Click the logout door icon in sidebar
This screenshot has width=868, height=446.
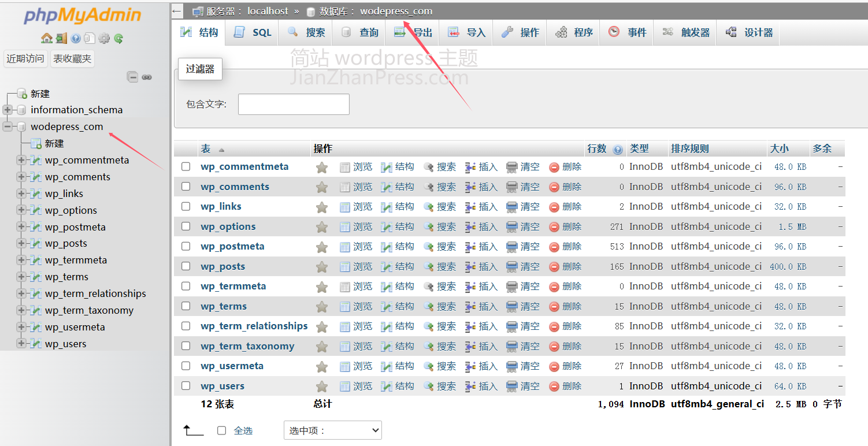pos(61,38)
